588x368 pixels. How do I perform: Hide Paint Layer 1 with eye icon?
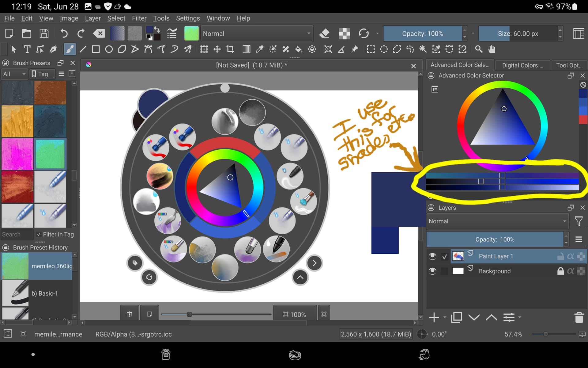coord(432,256)
